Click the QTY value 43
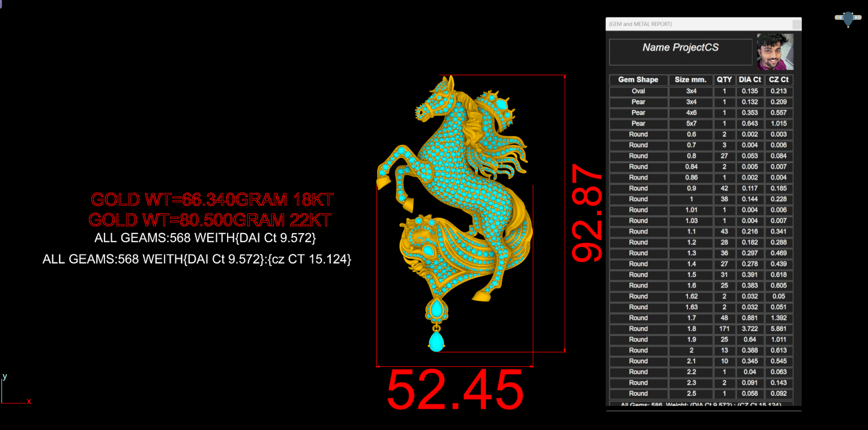 (x=724, y=232)
